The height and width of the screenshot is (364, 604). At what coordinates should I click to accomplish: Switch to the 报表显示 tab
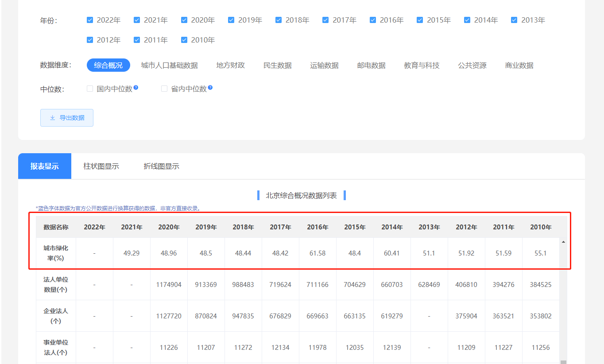(x=45, y=166)
